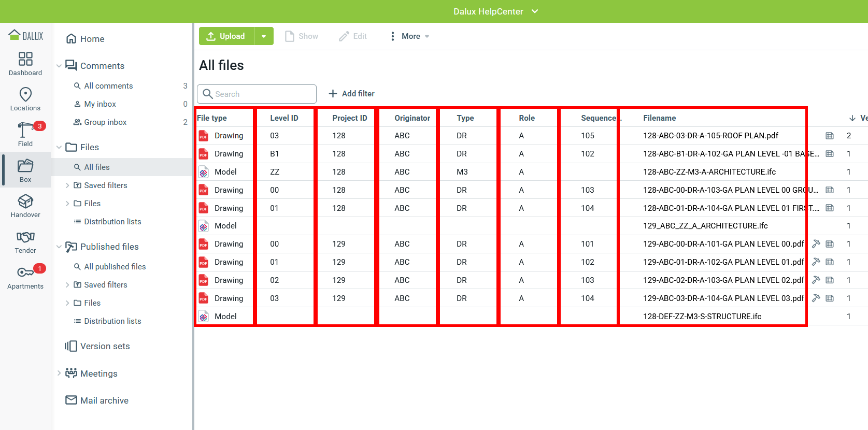
Task: Open the Upload dropdown arrow
Action: coord(264,36)
